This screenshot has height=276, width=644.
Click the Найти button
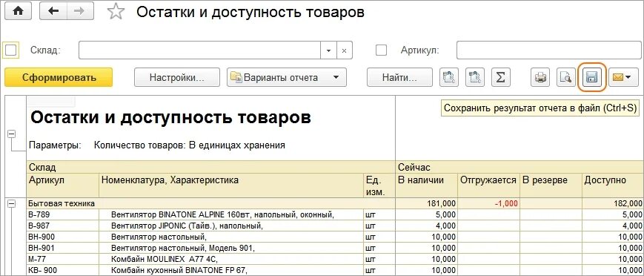[399, 77]
